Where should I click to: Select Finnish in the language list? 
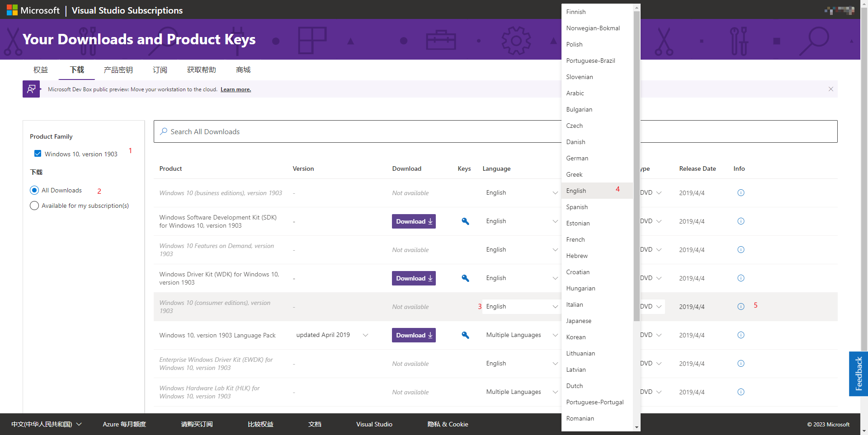coord(597,12)
